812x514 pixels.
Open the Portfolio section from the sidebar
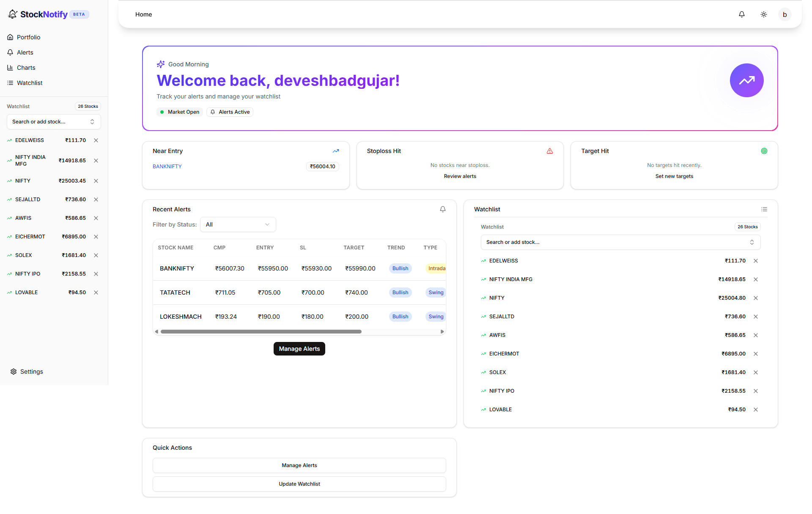click(28, 37)
